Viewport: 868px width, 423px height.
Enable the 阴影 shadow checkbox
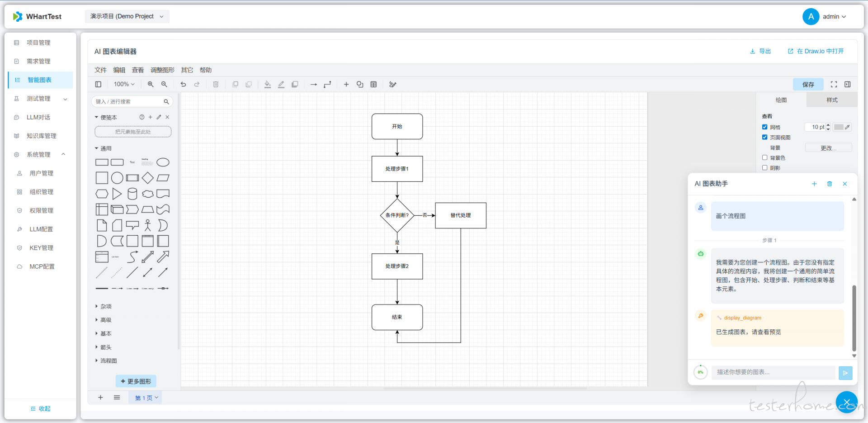click(765, 168)
